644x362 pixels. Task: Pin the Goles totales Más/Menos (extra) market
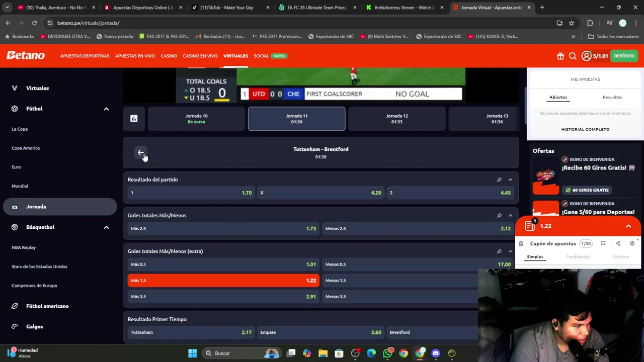499,251
